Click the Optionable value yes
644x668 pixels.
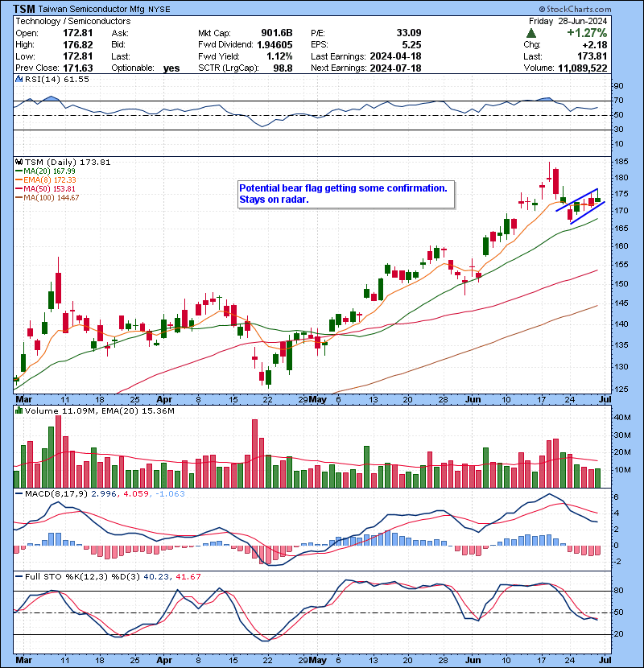[171, 68]
